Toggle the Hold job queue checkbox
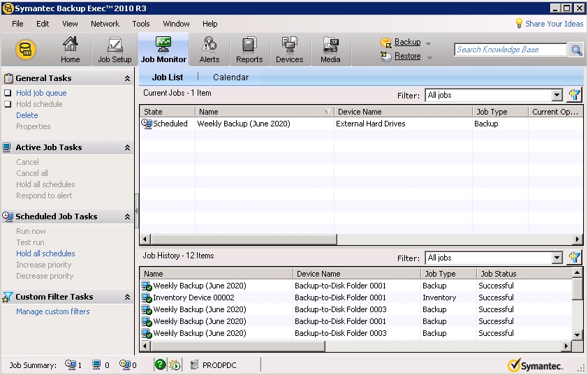 (x=8, y=93)
